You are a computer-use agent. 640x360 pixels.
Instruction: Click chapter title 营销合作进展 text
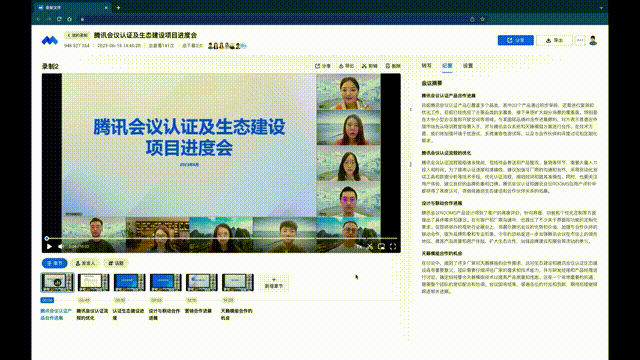[x=198, y=311]
